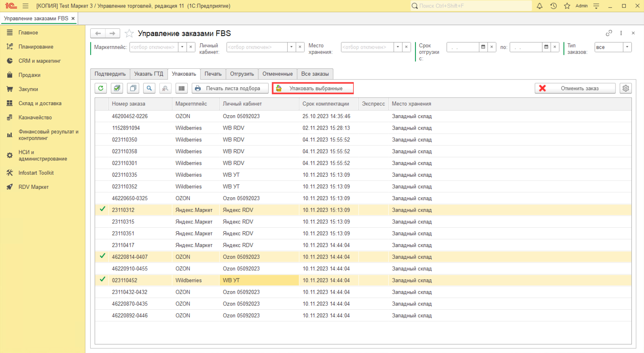Expand the Место хранения filter dropdown
Image resolution: width=644 pixels, height=353 pixels.
coord(398,47)
